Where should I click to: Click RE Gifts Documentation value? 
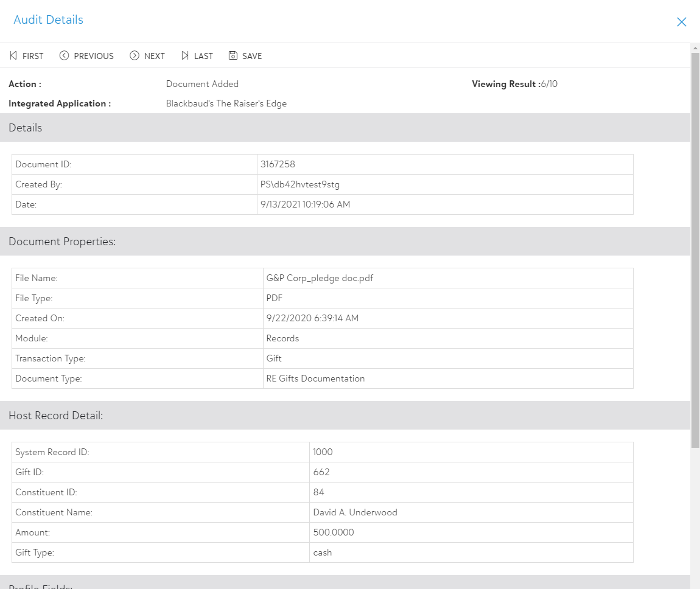[315, 378]
